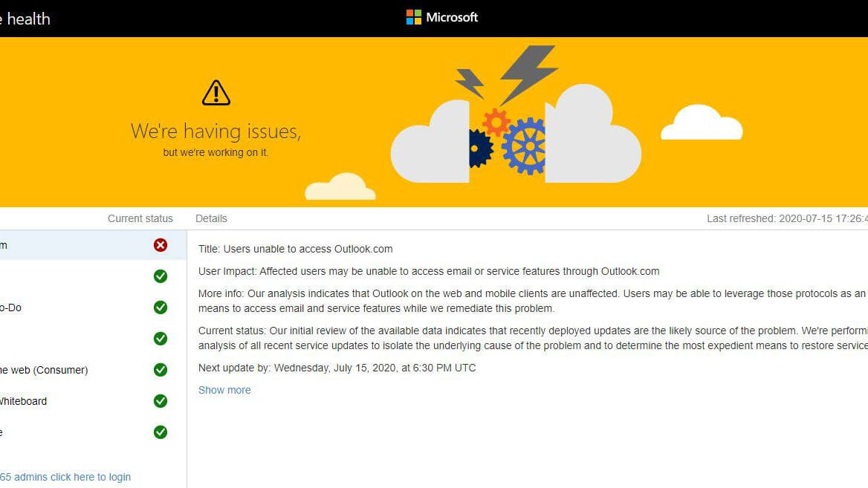Click the red error icon next to Outlook.com
The height and width of the screenshot is (488, 868).
coord(161,245)
